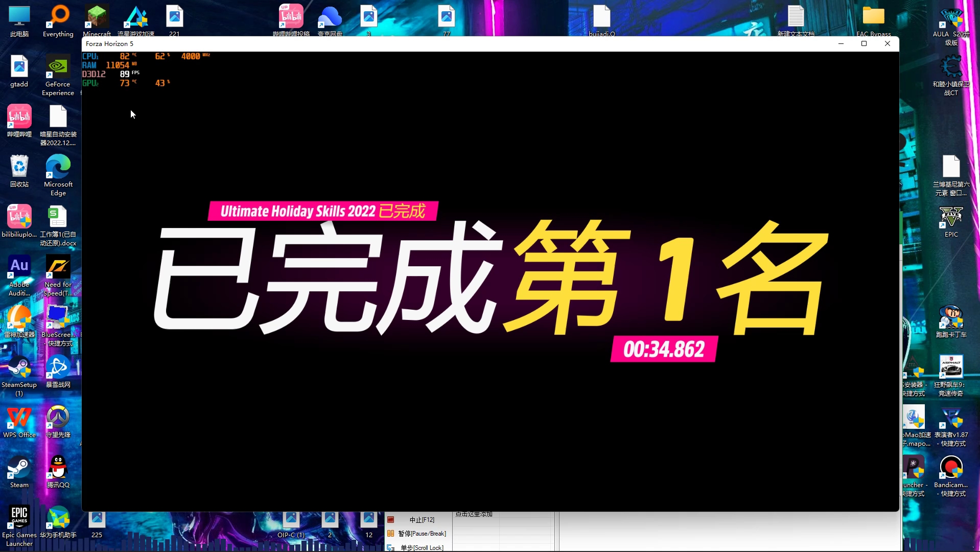This screenshot has width=980, height=552.
Task: Launch Need for Speed shortcut
Action: (x=58, y=275)
